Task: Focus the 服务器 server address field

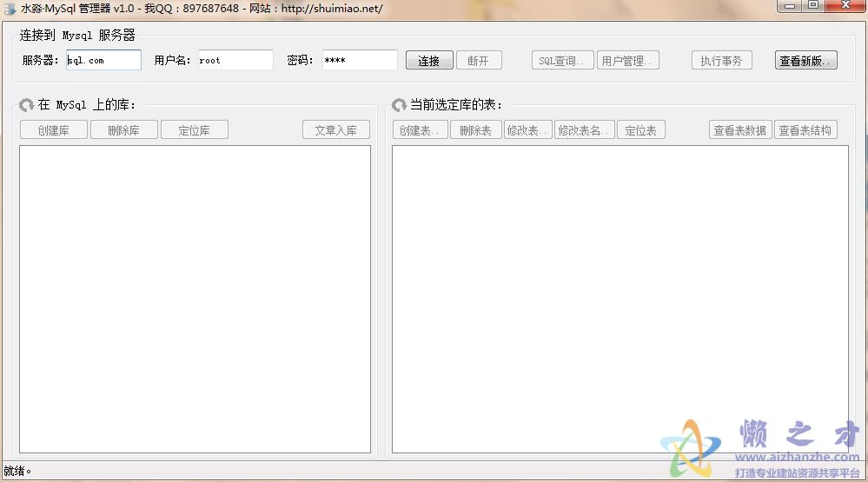Action: point(103,60)
